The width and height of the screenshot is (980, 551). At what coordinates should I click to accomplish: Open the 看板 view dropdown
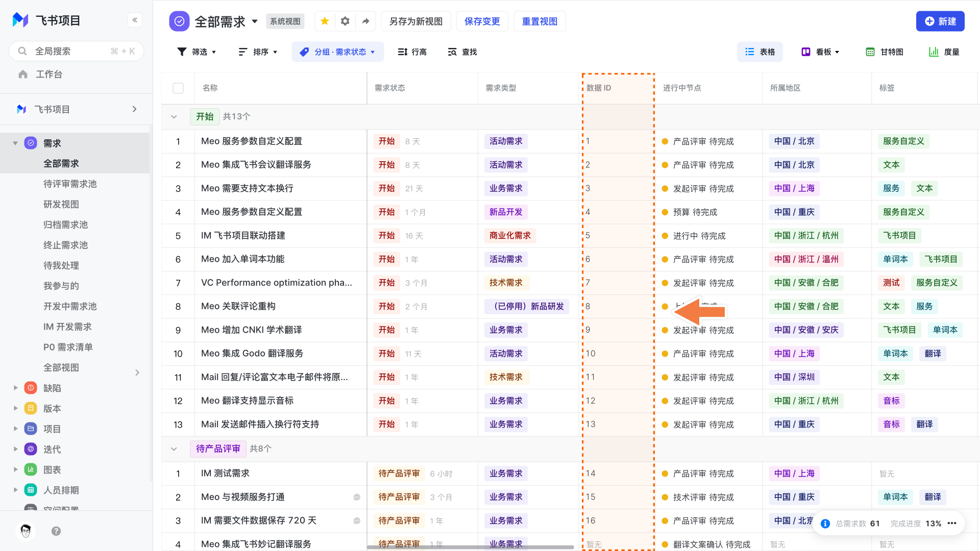[821, 52]
